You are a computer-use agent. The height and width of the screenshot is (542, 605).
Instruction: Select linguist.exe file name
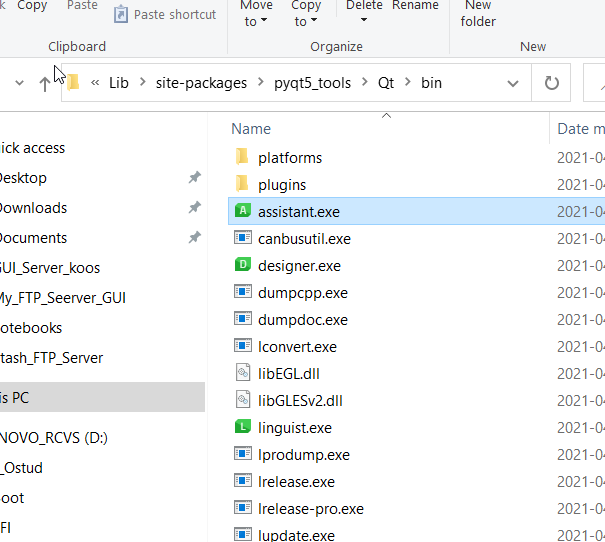[295, 428]
